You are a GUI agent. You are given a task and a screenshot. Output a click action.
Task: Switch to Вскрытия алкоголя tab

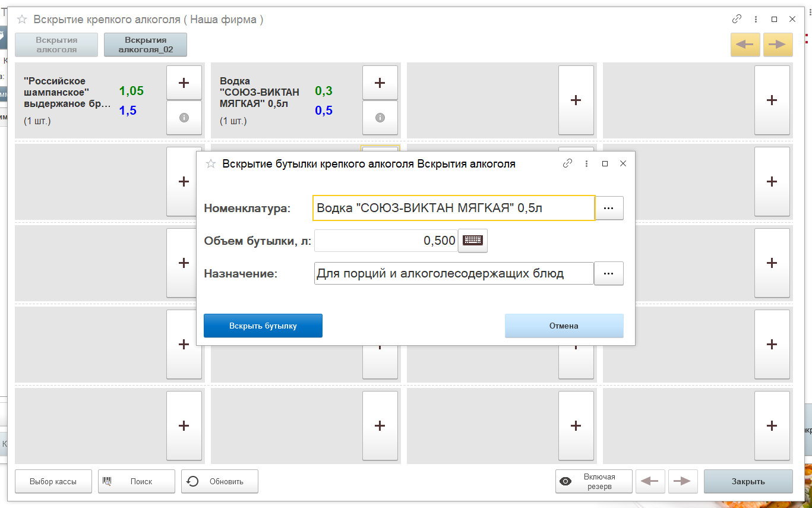(56, 45)
